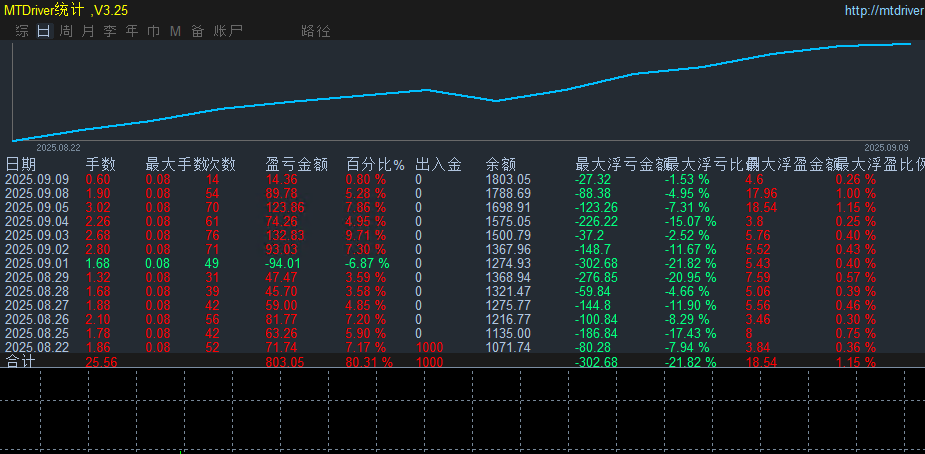
Task: Click the 2025.08.22 chart start date marker
Action: (58, 147)
